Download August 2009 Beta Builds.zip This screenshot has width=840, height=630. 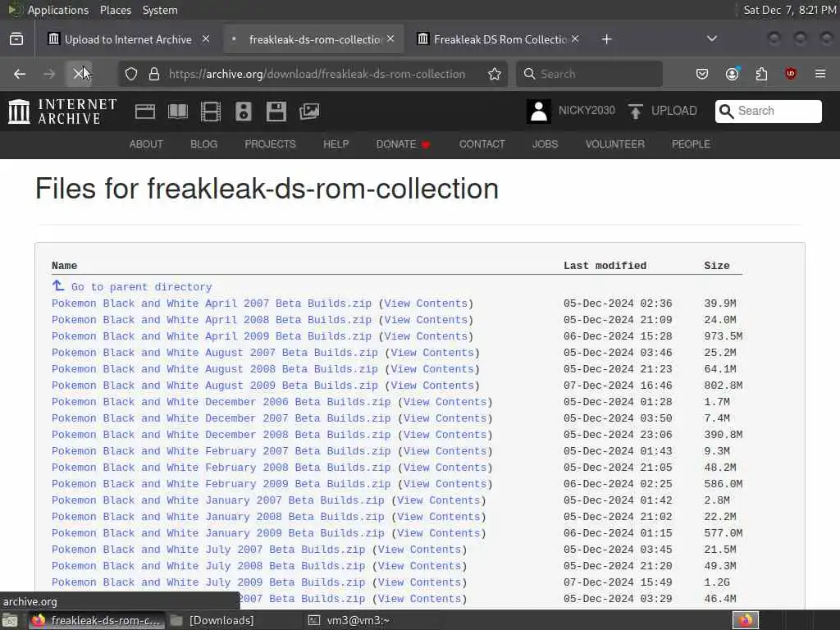[x=214, y=386]
